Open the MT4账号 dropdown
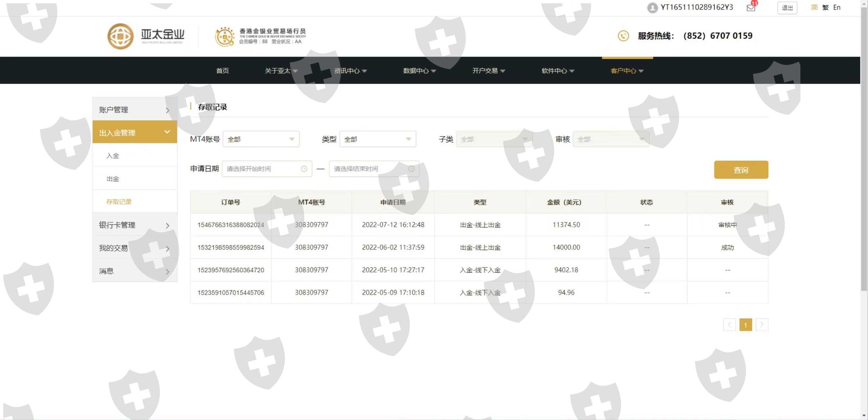This screenshot has width=868, height=420. tap(261, 139)
